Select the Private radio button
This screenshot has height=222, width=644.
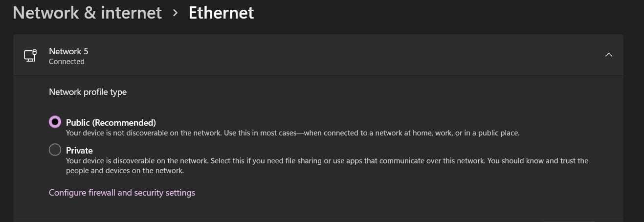[x=55, y=150]
